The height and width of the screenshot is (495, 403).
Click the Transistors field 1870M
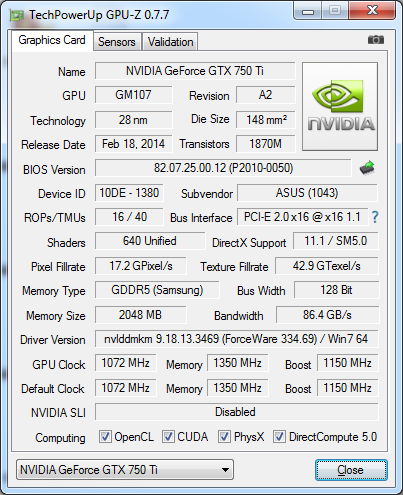tap(266, 144)
